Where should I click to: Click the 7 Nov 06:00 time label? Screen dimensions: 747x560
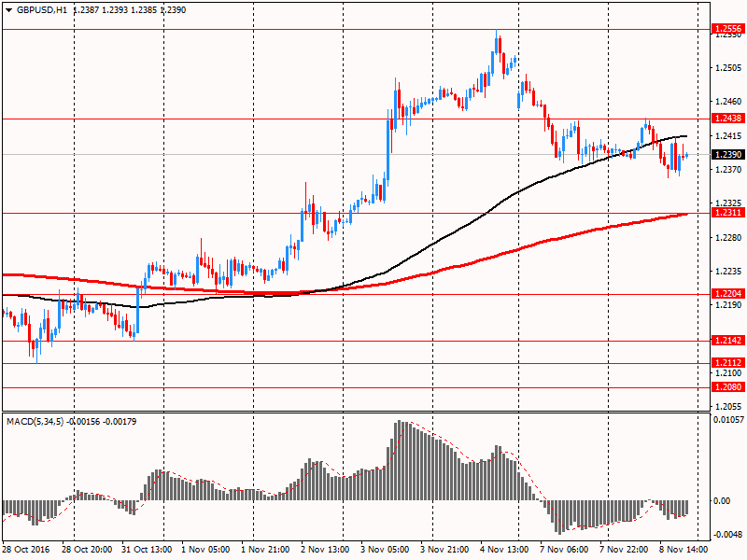[564, 549]
